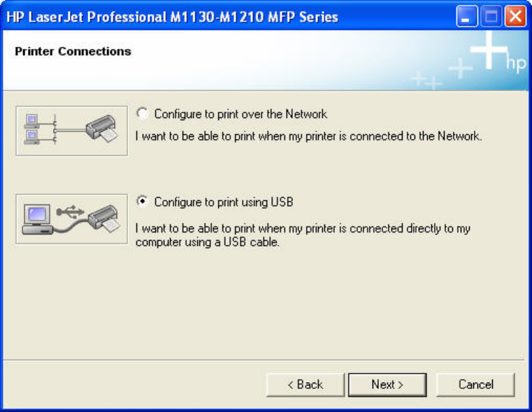Click the network connection description text

tap(308, 137)
